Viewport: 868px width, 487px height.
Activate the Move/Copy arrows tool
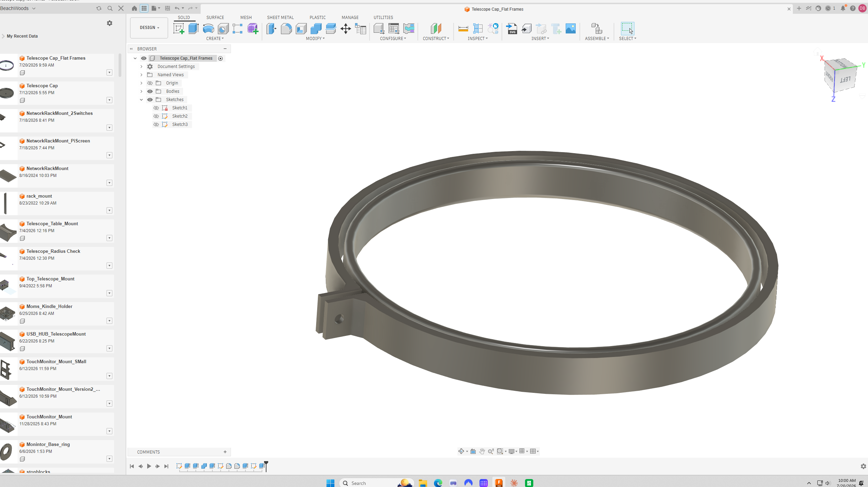[345, 29]
